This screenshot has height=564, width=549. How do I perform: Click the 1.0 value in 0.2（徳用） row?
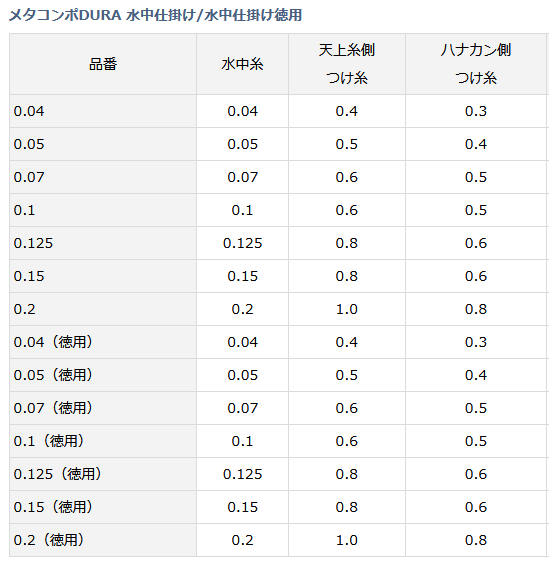tap(347, 540)
